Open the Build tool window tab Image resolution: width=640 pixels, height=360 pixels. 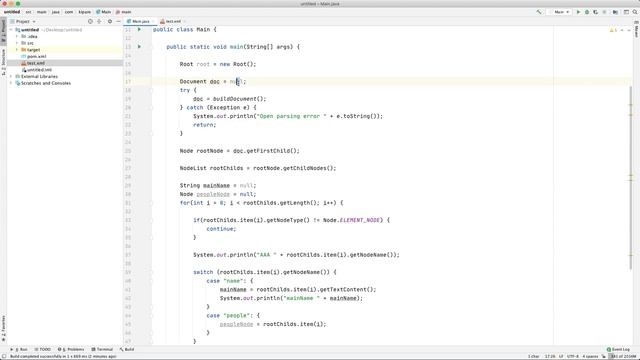pos(127,349)
